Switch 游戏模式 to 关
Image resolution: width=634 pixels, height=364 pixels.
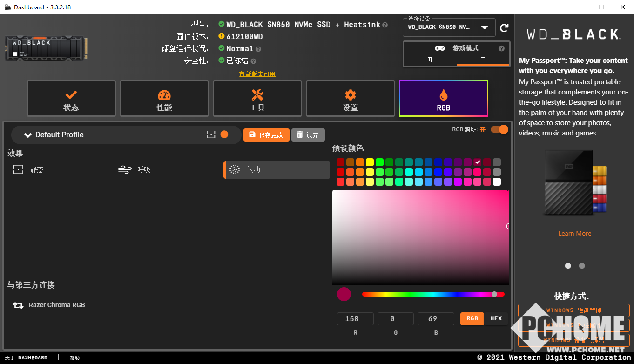tap(483, 60)
